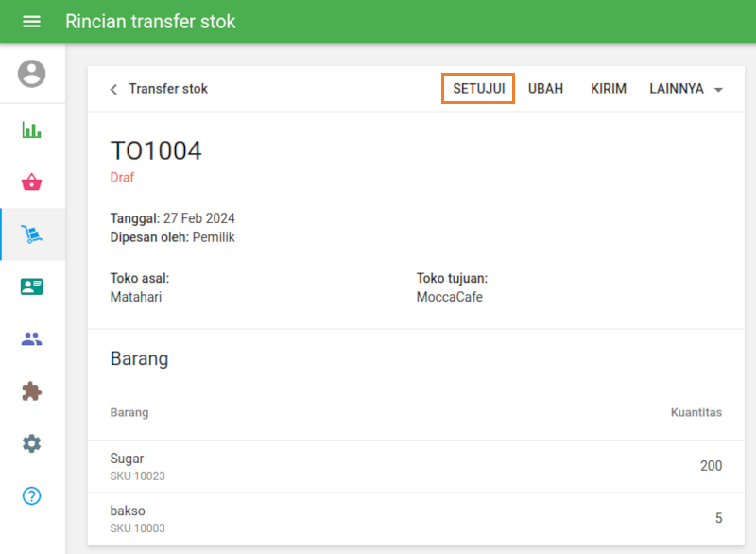
Task: Click the back arrow beside Transfer stok
Action: [112, 88]
